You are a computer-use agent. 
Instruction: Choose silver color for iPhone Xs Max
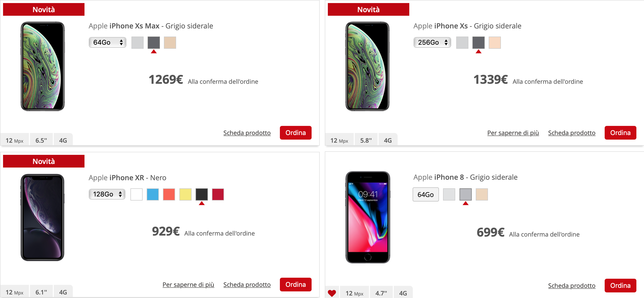pos(137,42)
